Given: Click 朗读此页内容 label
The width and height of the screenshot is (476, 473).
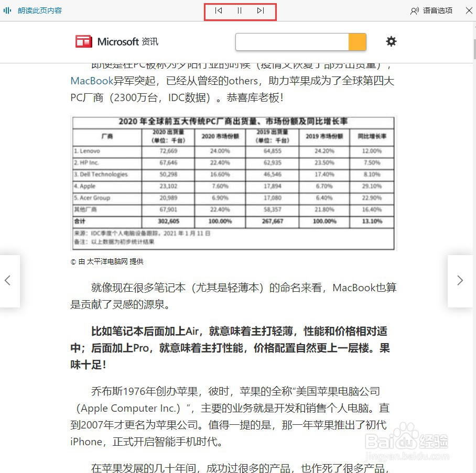Looking at the screenshot, I should coord(40,10).
